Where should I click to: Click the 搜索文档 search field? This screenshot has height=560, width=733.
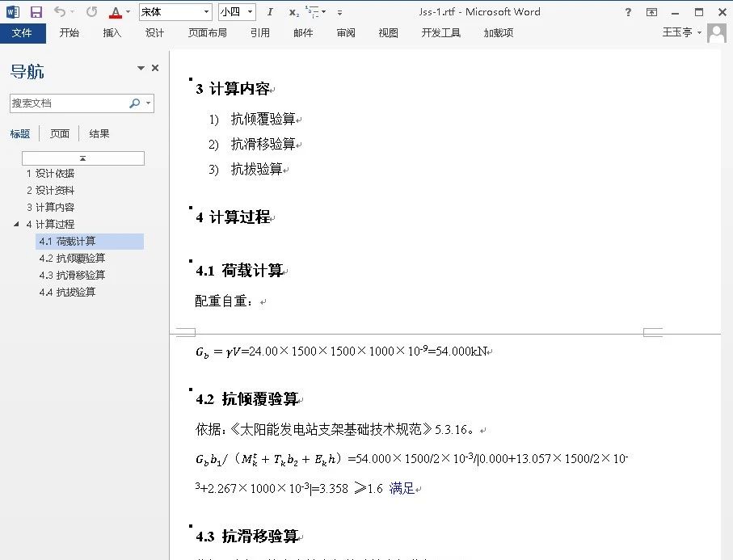click(x=69, y=103)
